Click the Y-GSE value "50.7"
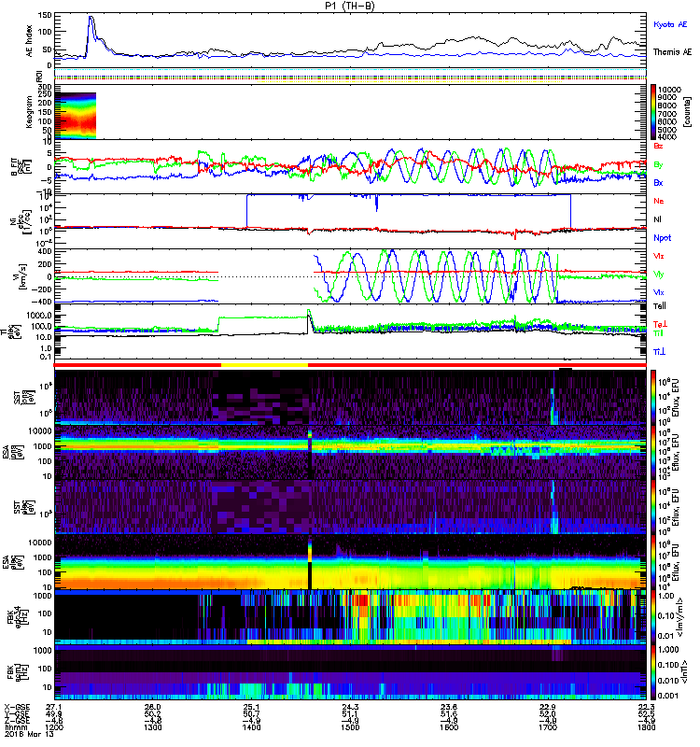 pyautogui.click(x=251, y=713)
